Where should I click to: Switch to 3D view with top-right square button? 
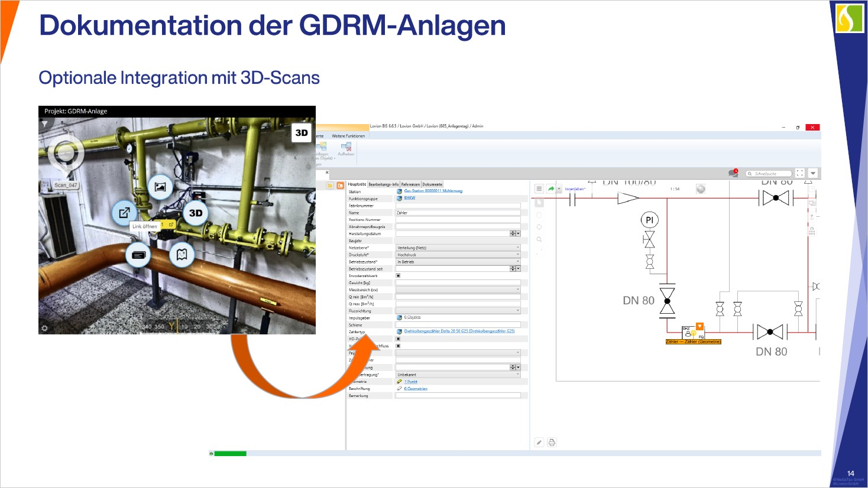pos(302,133)
